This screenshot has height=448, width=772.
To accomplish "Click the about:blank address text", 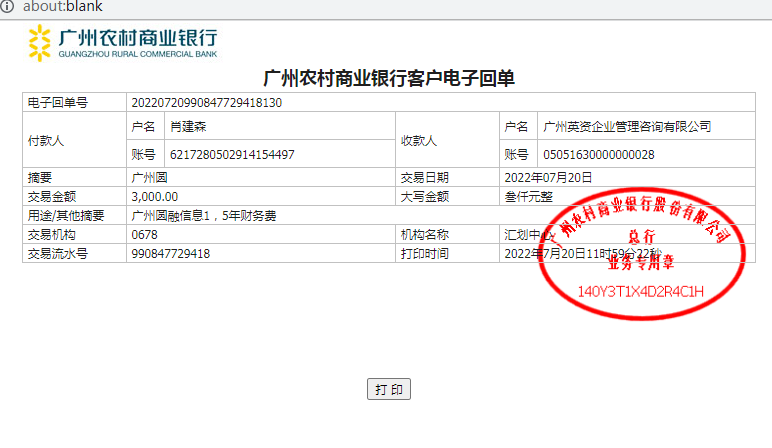I will click(63, 6).
